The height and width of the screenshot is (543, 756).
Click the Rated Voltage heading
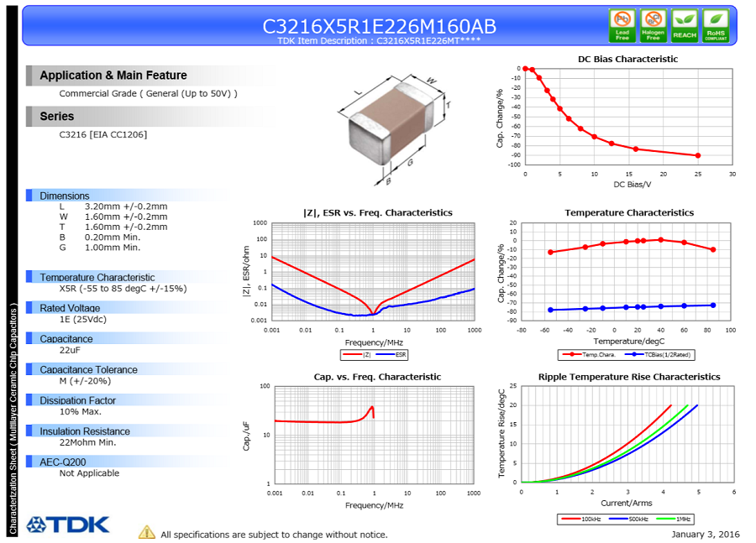pos(70,308)
